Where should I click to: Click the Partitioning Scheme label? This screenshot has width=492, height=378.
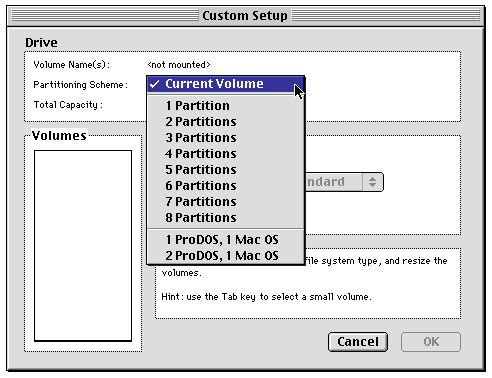80,85
